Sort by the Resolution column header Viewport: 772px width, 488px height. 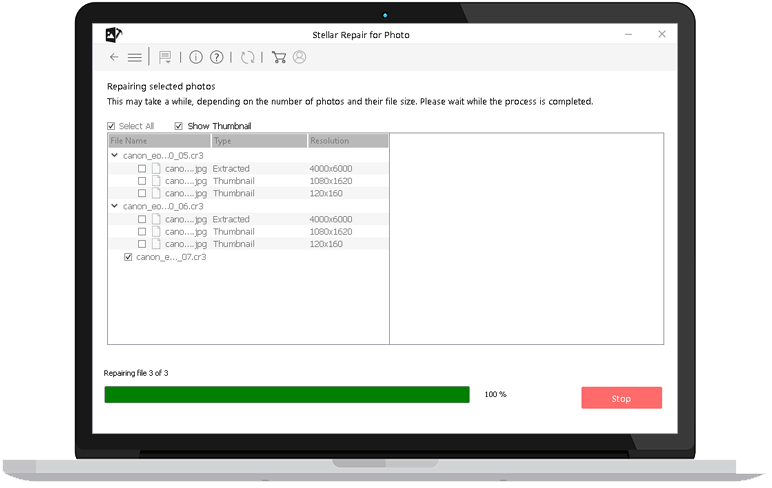point(348,141)
